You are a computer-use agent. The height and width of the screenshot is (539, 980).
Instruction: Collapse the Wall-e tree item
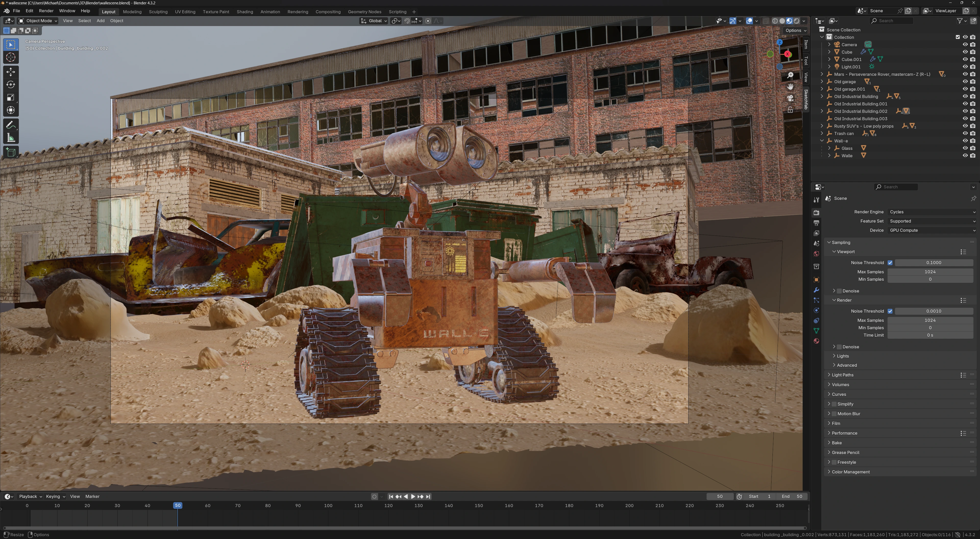pyautogui.click(x=822, y=141)
